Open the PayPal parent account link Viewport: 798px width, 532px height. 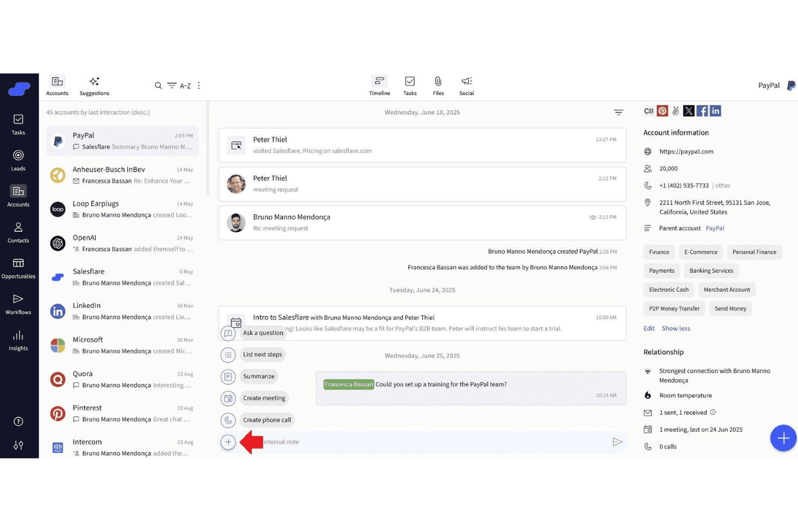point(715,228)
